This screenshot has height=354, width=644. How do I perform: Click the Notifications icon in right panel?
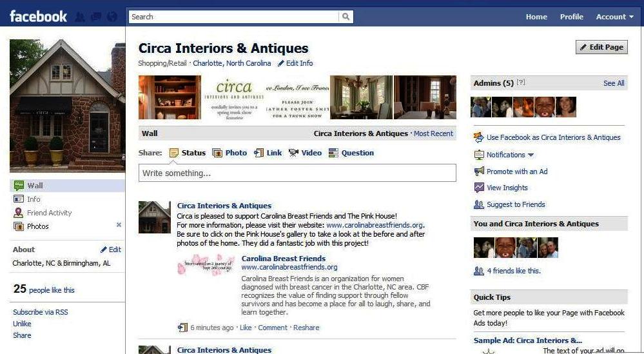pyautogui.click(x=479, y=155)
